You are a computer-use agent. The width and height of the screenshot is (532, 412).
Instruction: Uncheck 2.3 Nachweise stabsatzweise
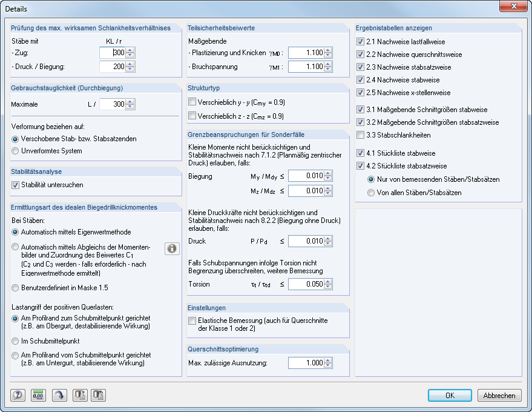click(360, 67)
